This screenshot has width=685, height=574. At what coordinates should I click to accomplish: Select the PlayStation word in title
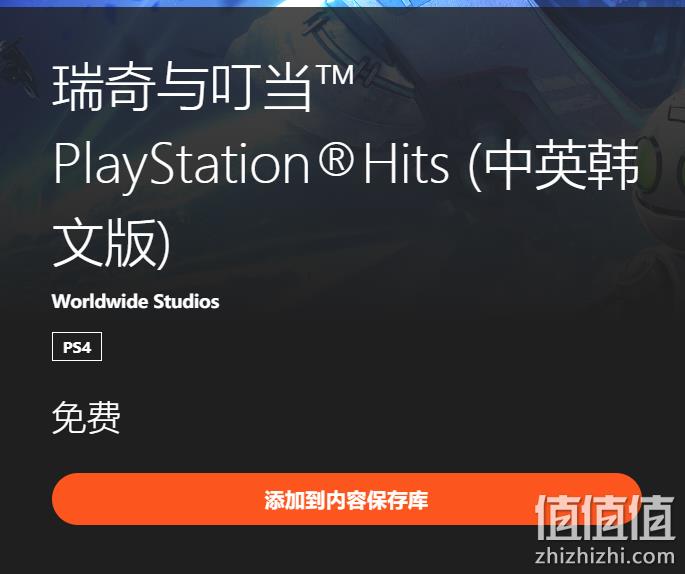point(182,166)
